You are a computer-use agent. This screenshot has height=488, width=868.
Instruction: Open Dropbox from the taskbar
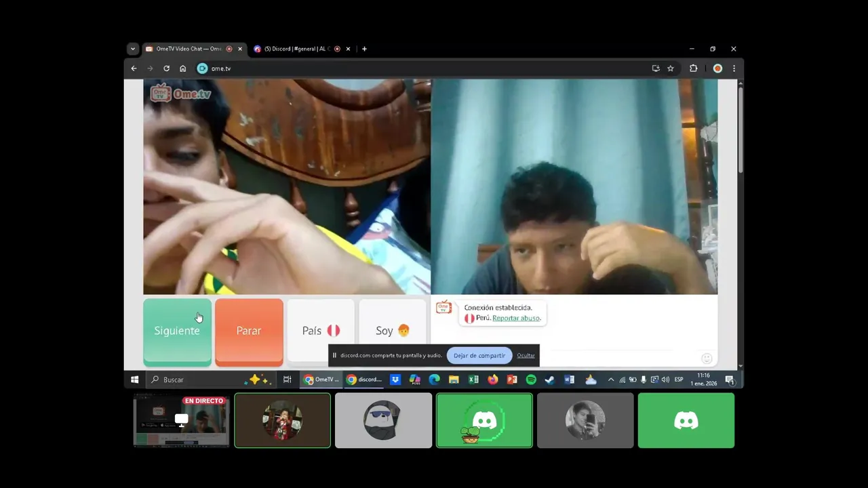pos(395,380)
